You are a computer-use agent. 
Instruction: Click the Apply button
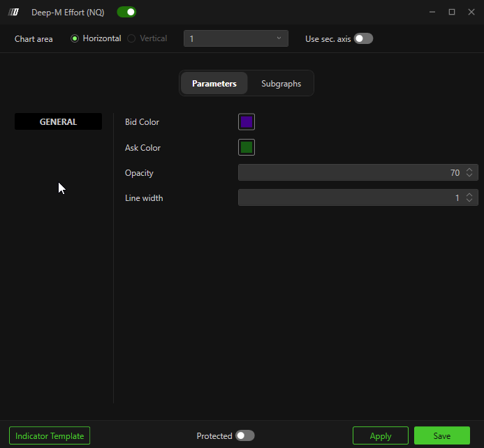pyautogui.click(x=380, y=435)
